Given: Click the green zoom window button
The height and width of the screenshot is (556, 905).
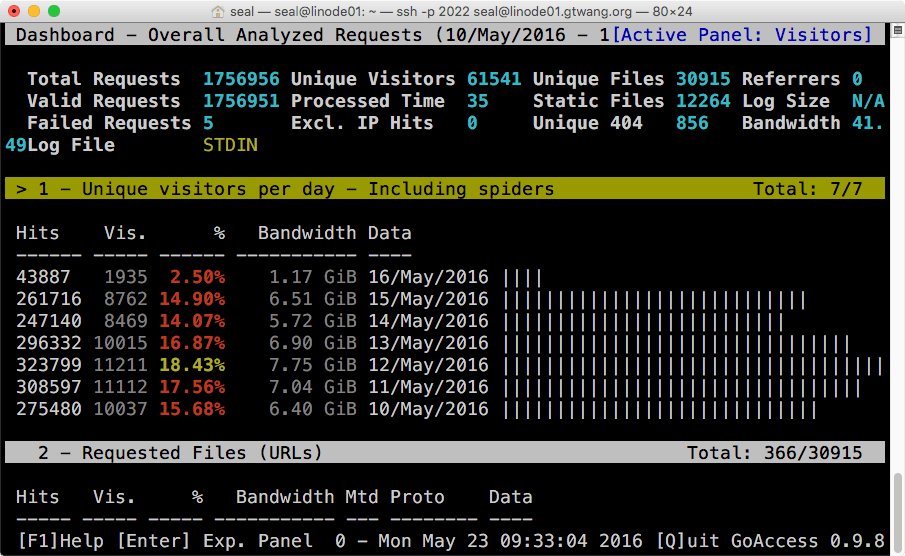Looking at the screenshot, I should 54,11.
